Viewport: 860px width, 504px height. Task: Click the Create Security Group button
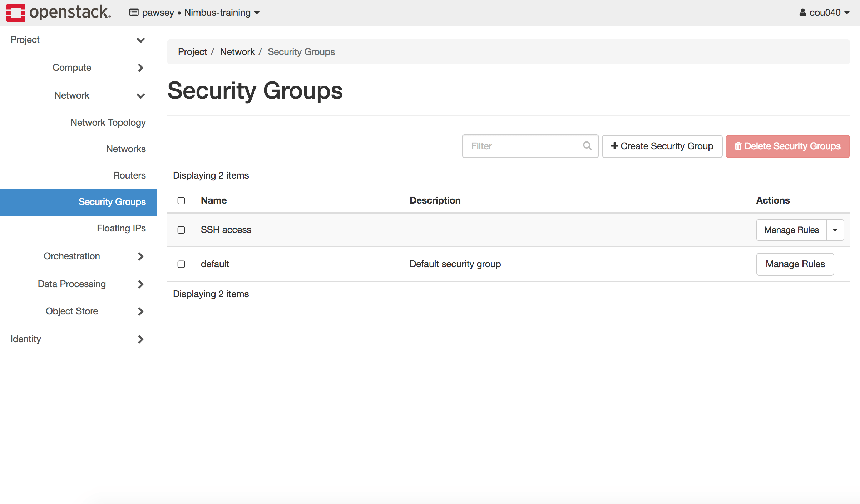click(662, 146)
